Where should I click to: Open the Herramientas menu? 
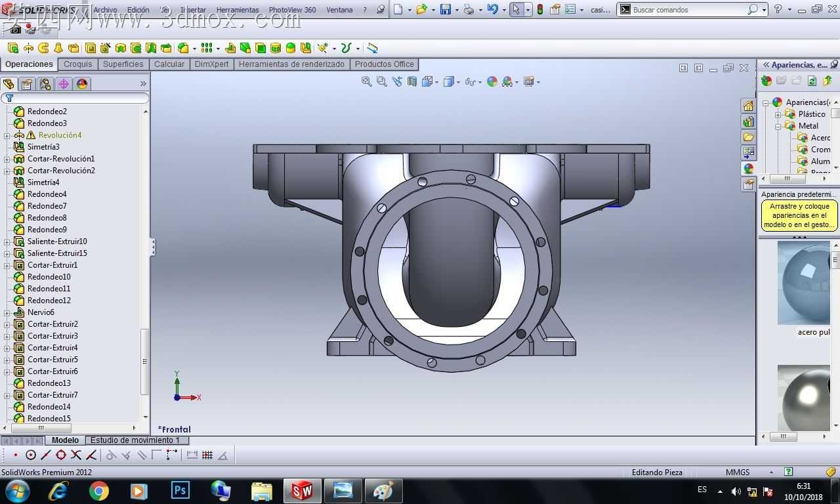coord(238,10)
